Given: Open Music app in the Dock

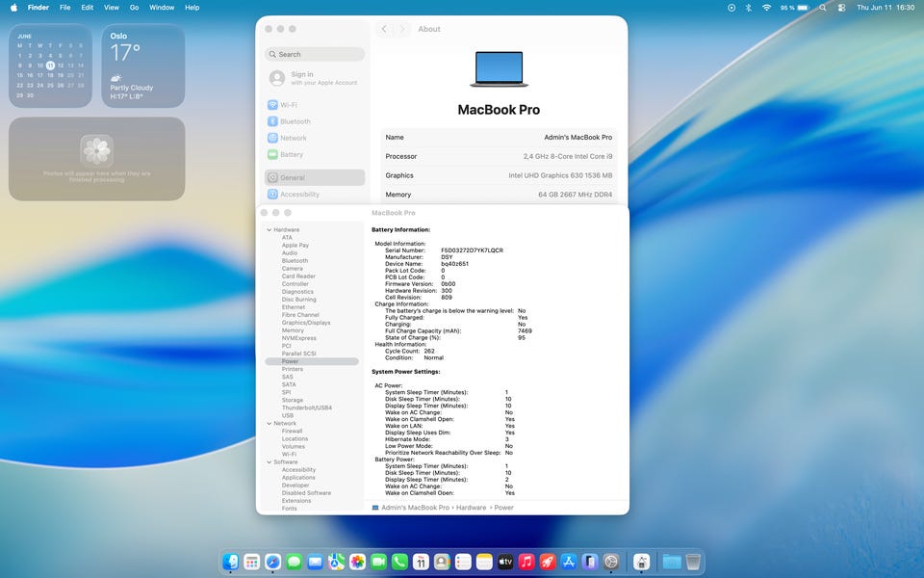Looking at the screenshot, I should point(526,562).
